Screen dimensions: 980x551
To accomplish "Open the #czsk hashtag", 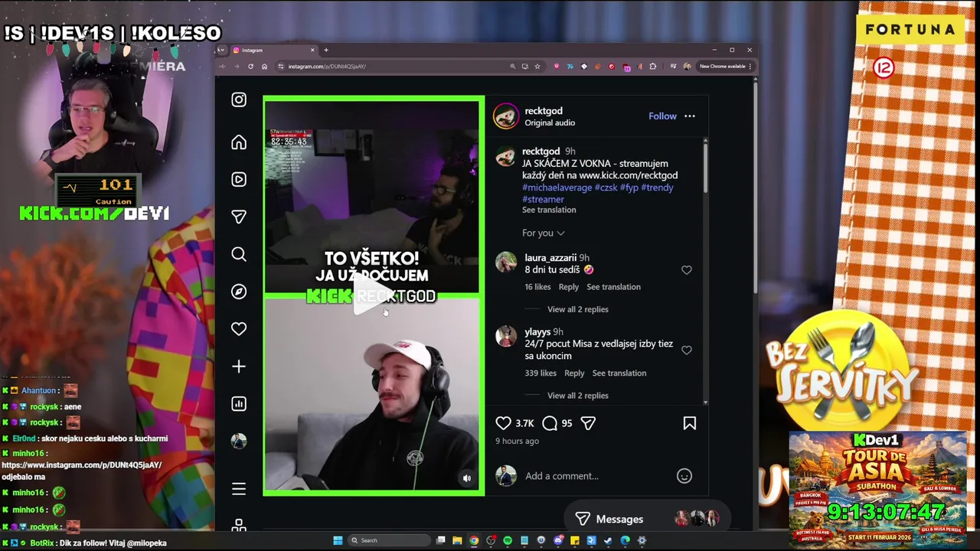I will (606, 187).
